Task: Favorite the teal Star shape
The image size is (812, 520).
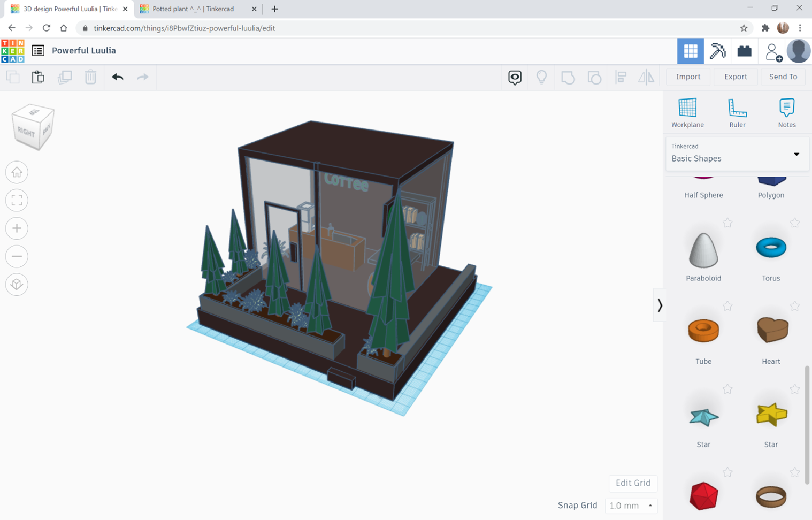Action: [x=727, y=389]
